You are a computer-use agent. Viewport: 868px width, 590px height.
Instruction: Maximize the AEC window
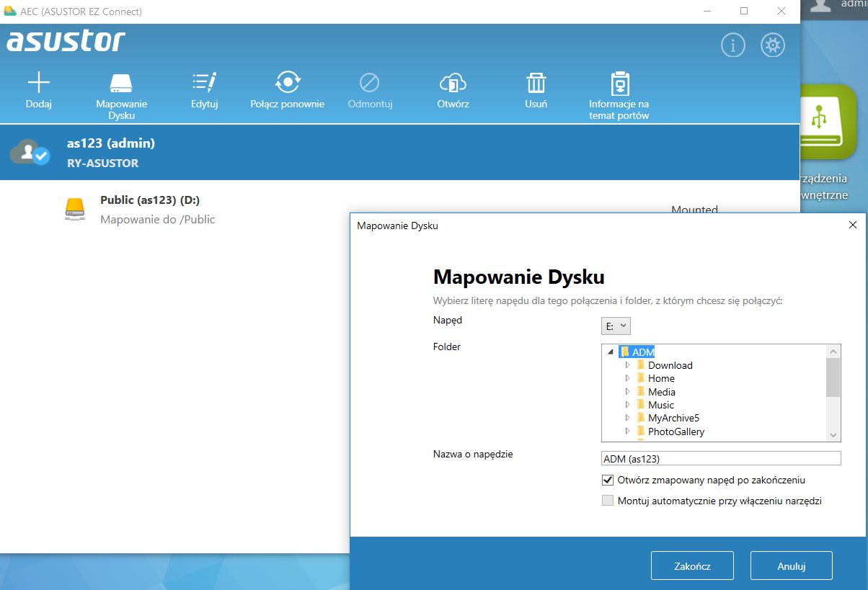[744, 12]
